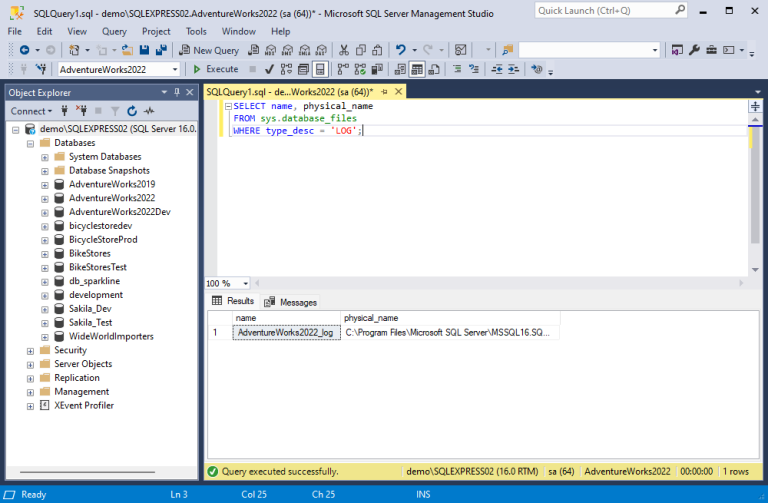Open the AdventureWorks2022 database dropdown

point(175,70)
